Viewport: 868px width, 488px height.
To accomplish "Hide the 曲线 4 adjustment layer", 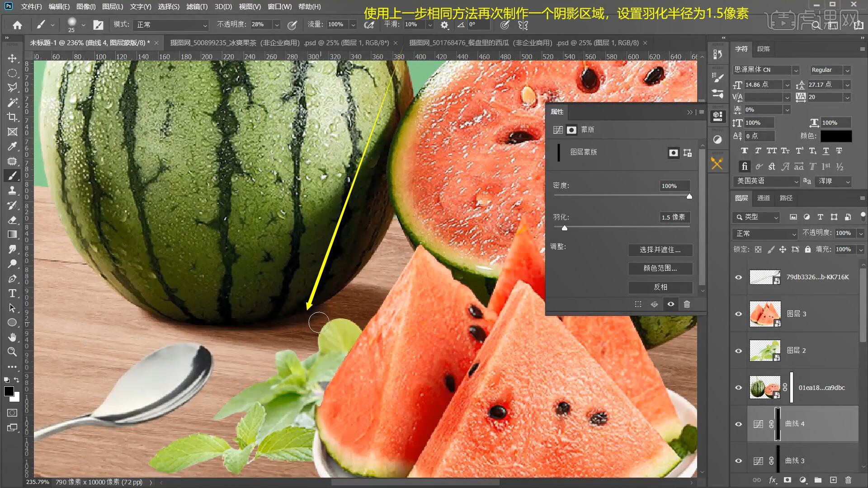I will click(x=739, y=424).
